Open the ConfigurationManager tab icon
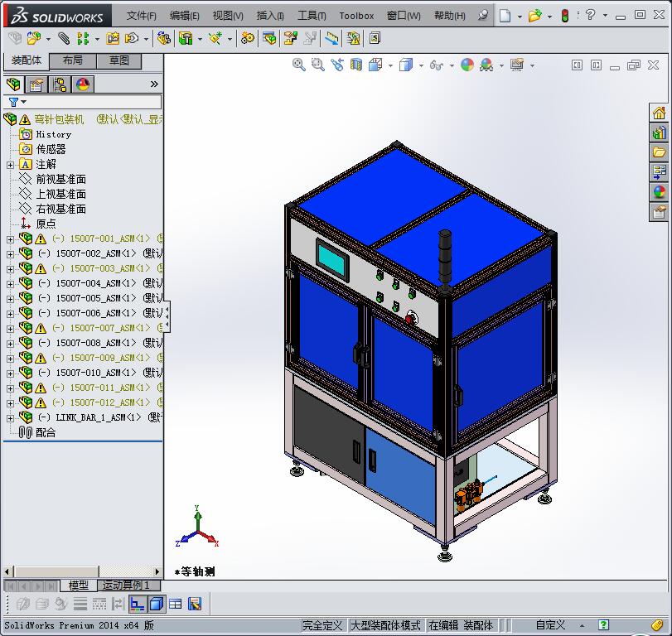 coord(60,84)
